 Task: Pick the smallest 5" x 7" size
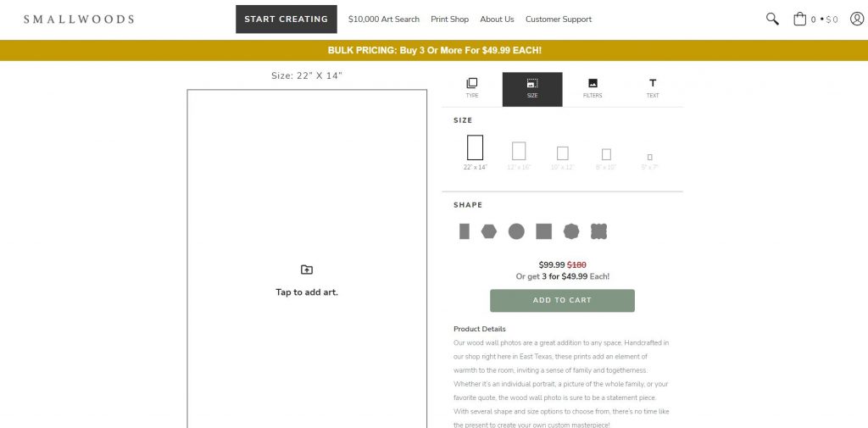[x=650, y=161]
